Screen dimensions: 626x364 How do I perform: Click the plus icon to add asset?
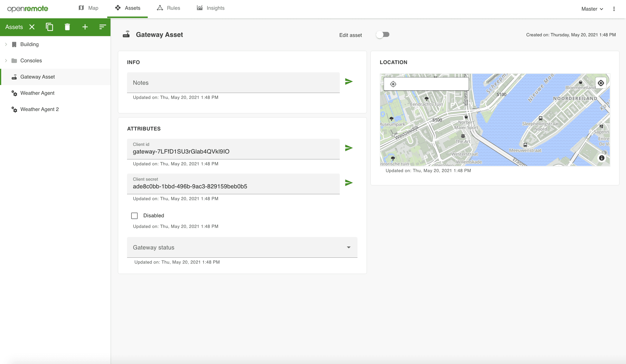coord(85,27)
